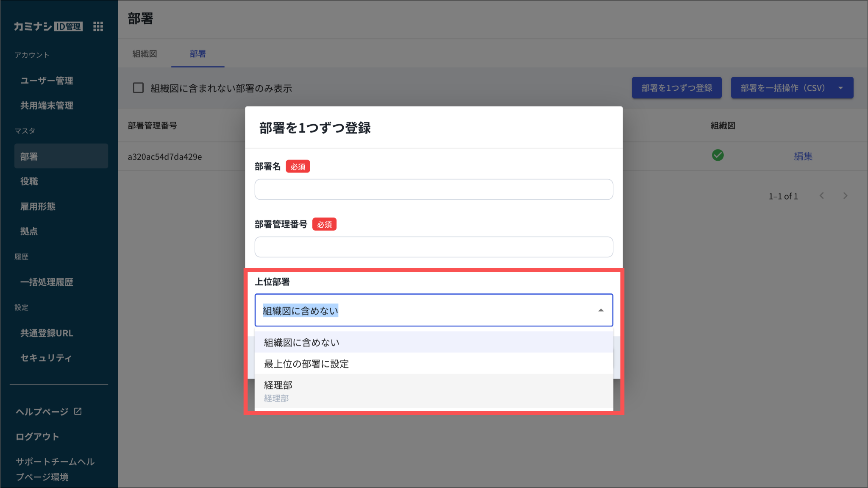
Task: Select 最上位の部署に設定 option
Action: pos(306,363)
